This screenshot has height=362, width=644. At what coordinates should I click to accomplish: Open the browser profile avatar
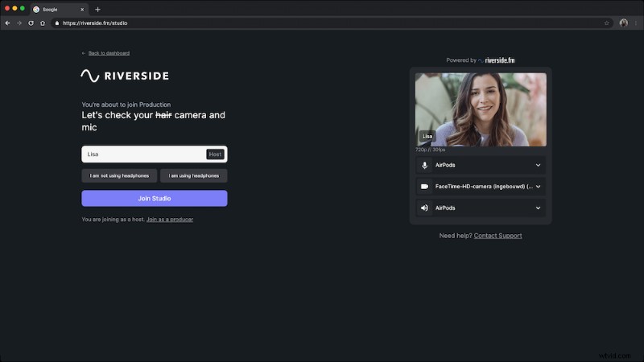tap(623, 23)
